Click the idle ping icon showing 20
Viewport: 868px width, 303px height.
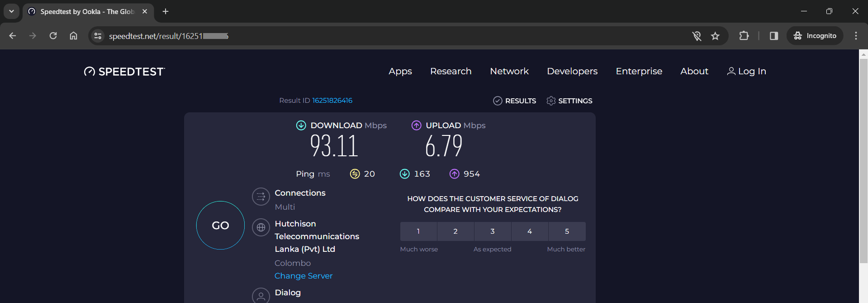355,174
